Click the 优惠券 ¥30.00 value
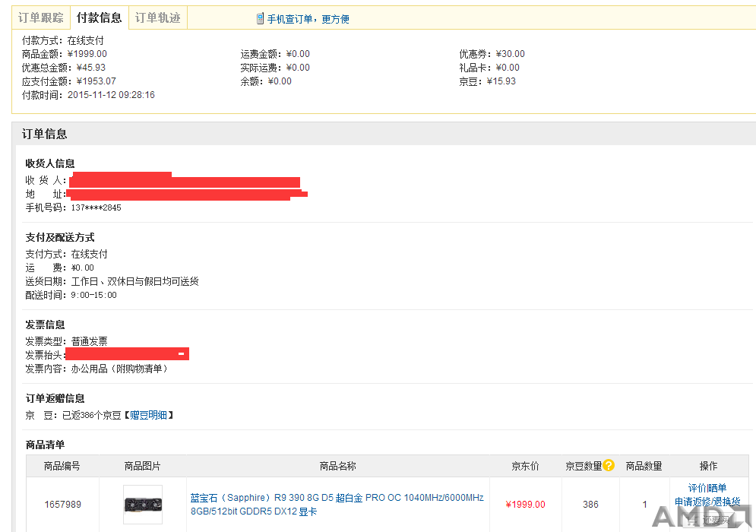The width and height of the screenshot is (756, 532). 510,53
